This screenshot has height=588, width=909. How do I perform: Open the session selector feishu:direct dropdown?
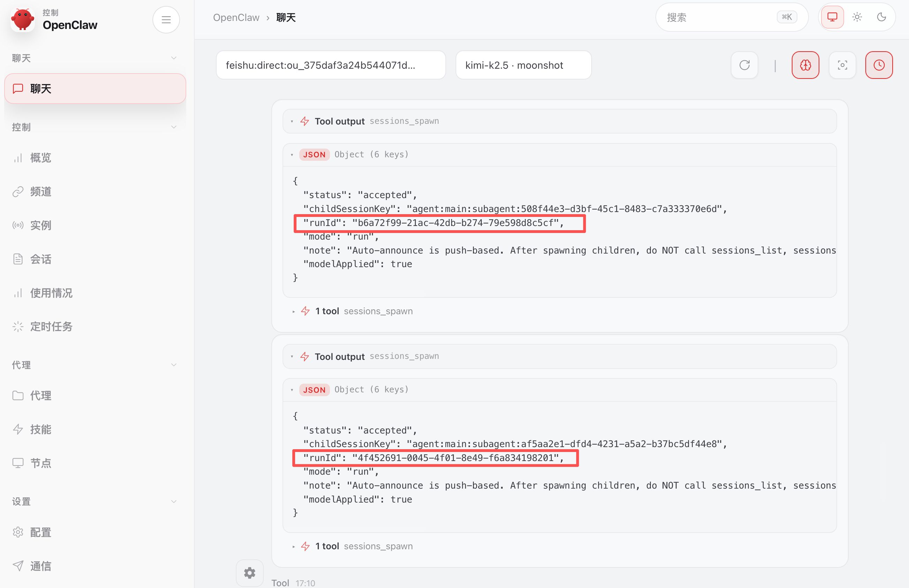pos(331,65)
